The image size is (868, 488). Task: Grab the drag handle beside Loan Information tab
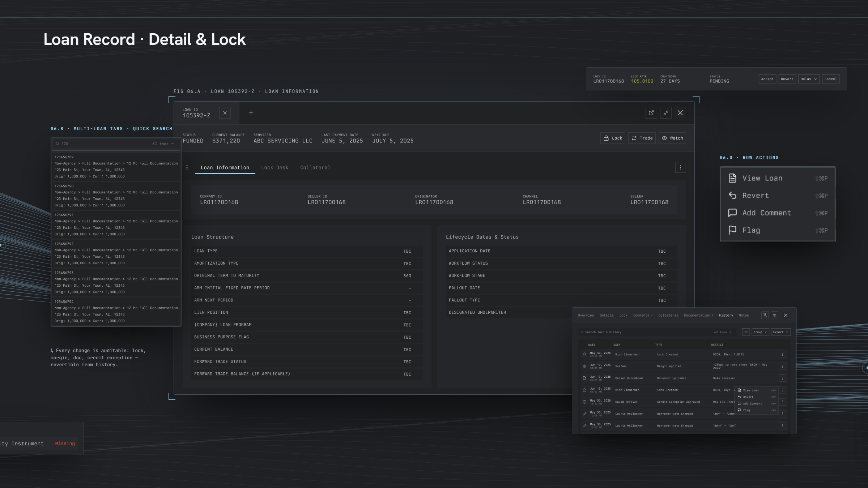tap(187, 167)
